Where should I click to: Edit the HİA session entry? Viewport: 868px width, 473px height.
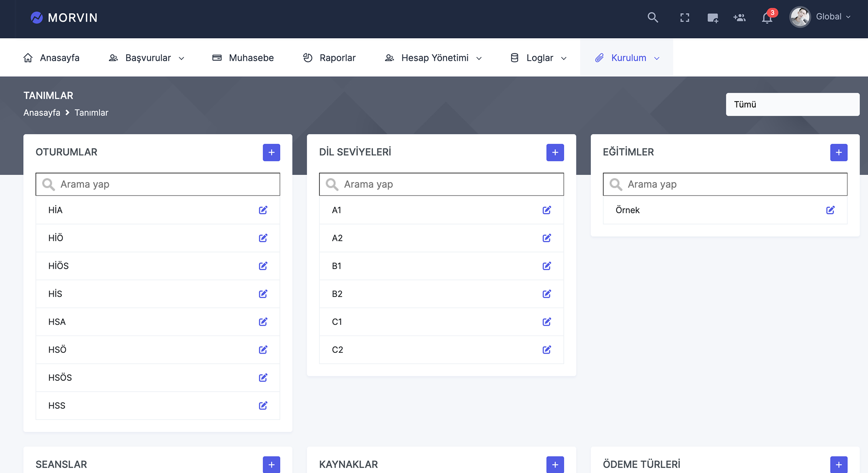pyautogui.click(x=263, y=210)
